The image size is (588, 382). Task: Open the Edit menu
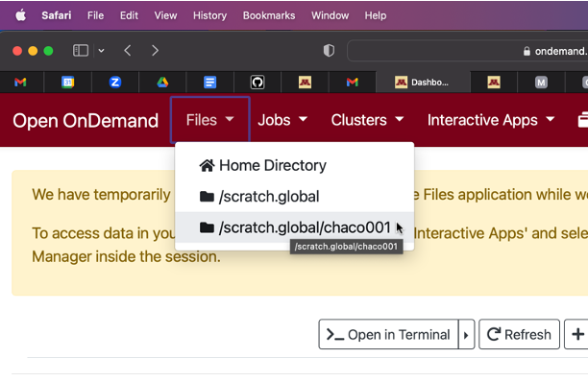click(x=129, y=15)
